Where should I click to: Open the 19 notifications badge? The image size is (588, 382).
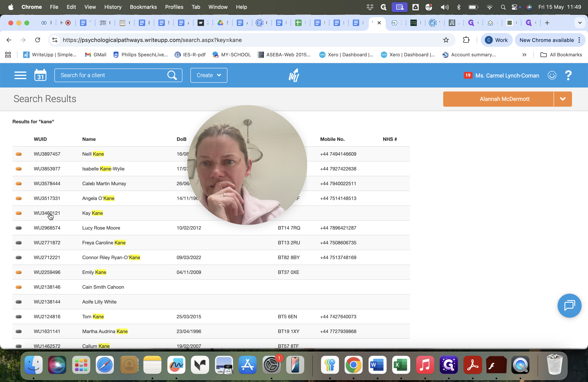click(x=468, y=75)
